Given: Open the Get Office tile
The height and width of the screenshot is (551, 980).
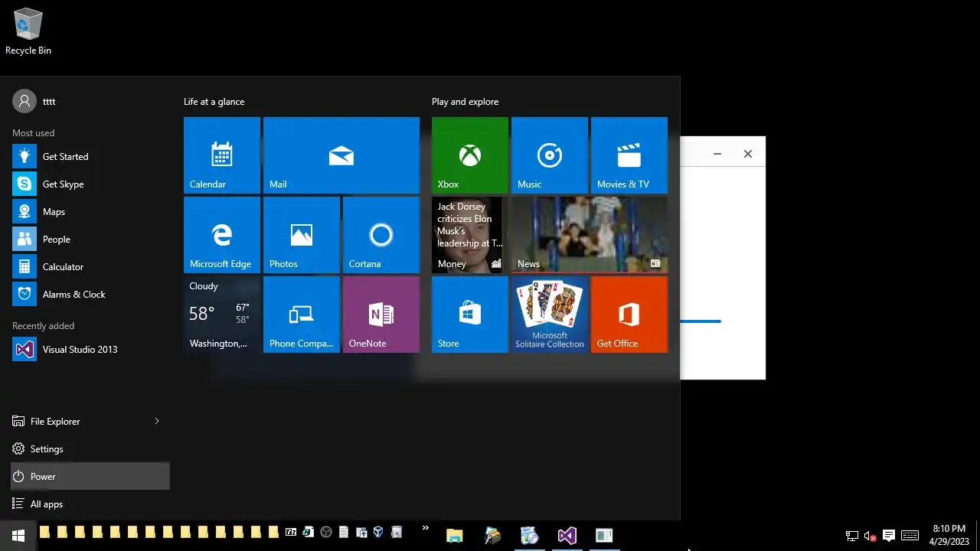Looking at the screenshot, I should click(629, 315).
